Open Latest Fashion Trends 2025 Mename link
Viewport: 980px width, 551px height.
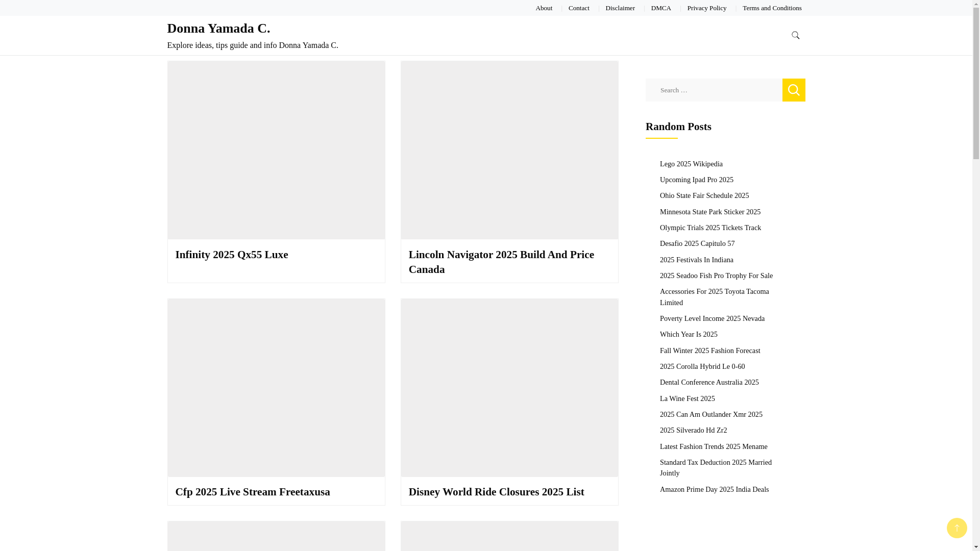pos(714,446)
